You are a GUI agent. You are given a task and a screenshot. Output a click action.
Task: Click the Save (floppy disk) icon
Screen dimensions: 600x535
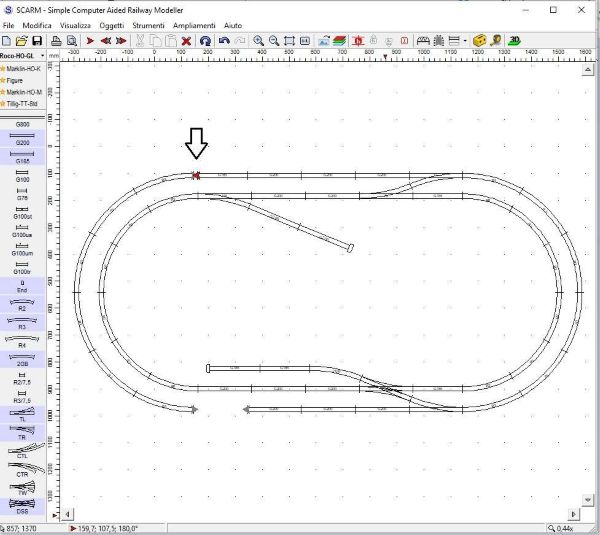pyautogui.click(x=37, y=40)
